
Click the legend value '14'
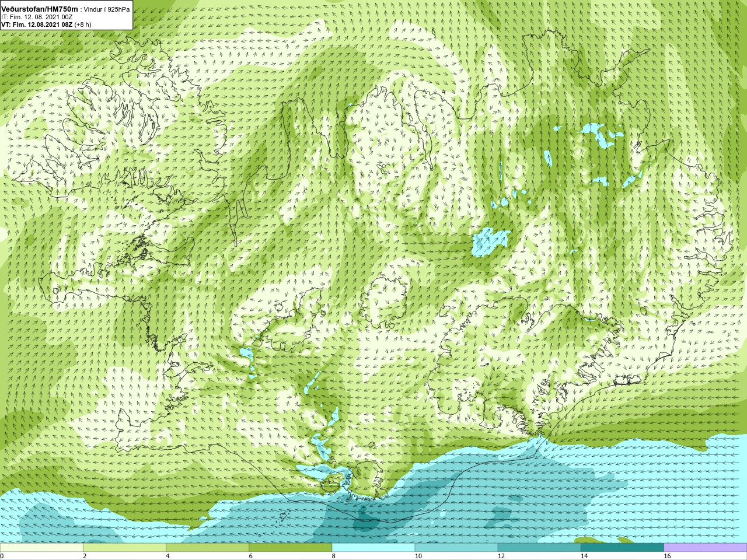[584, 556]
